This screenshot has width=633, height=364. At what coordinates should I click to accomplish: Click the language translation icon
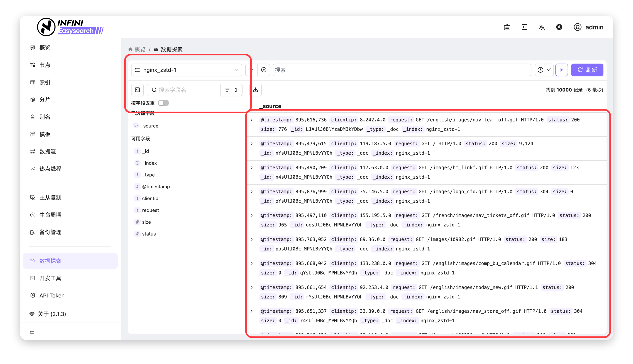click(541, 27)
